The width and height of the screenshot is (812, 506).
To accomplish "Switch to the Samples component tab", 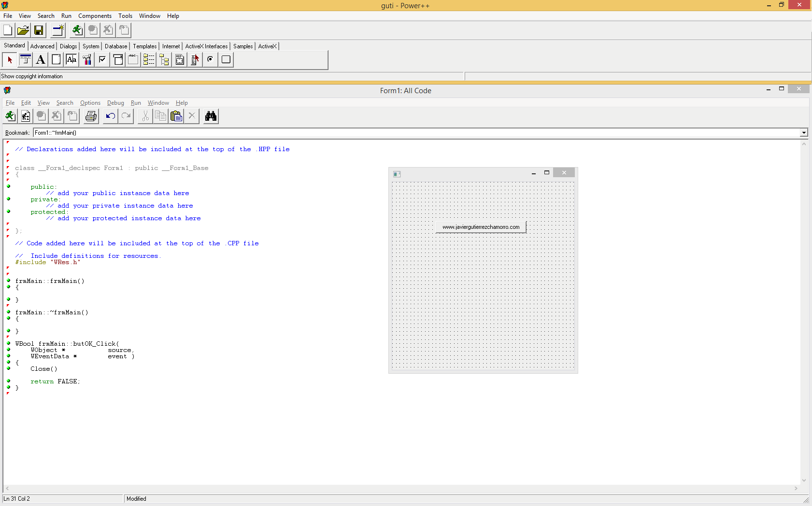I will click(243, 46).
